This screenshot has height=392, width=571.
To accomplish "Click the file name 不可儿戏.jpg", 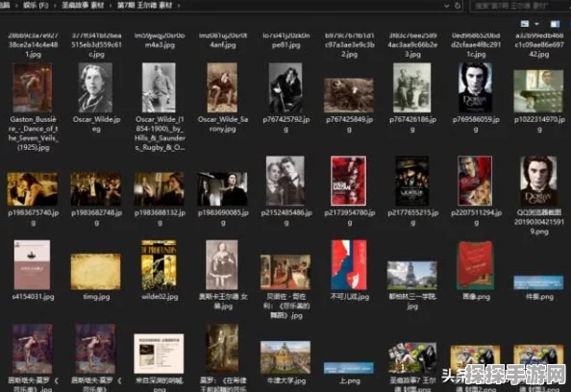I will click(x=350, y=297).
